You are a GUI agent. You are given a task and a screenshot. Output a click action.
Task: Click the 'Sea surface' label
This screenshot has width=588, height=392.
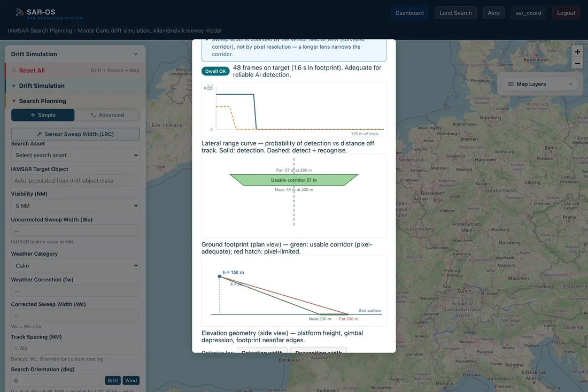point(370,311)
